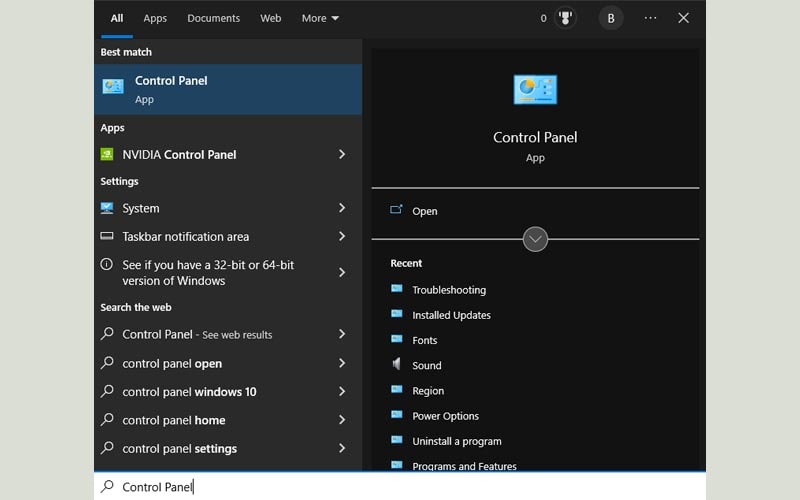
Task: Click magnifier icon beside control panel open
Action: click(107, 363)
